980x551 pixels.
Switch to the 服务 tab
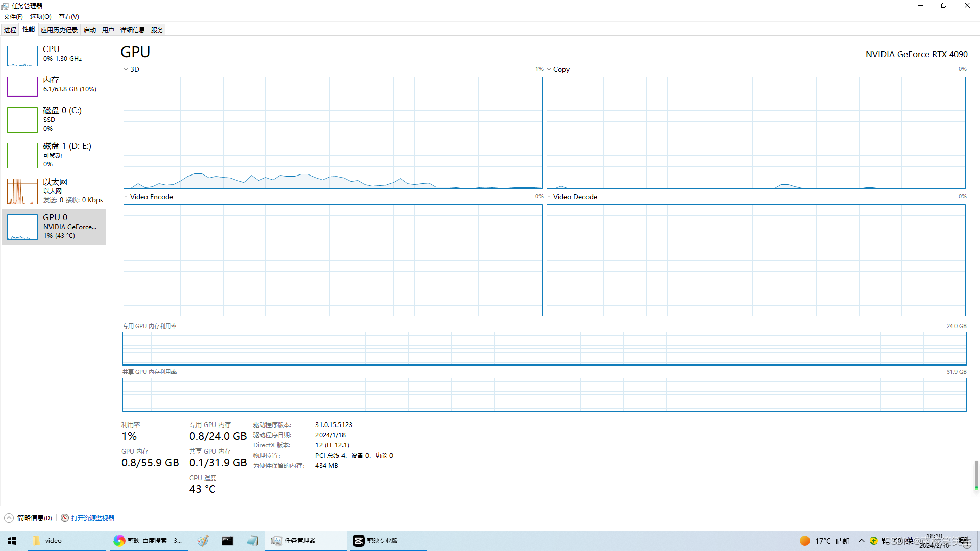click(x=157, y=30)
